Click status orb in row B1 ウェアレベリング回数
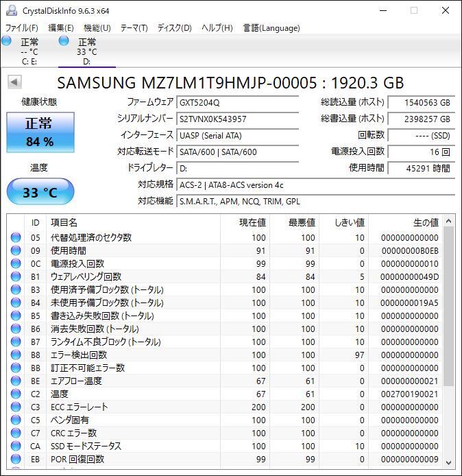Image resolution: width=462 pixels, height=476 pixels. (16, 276)
